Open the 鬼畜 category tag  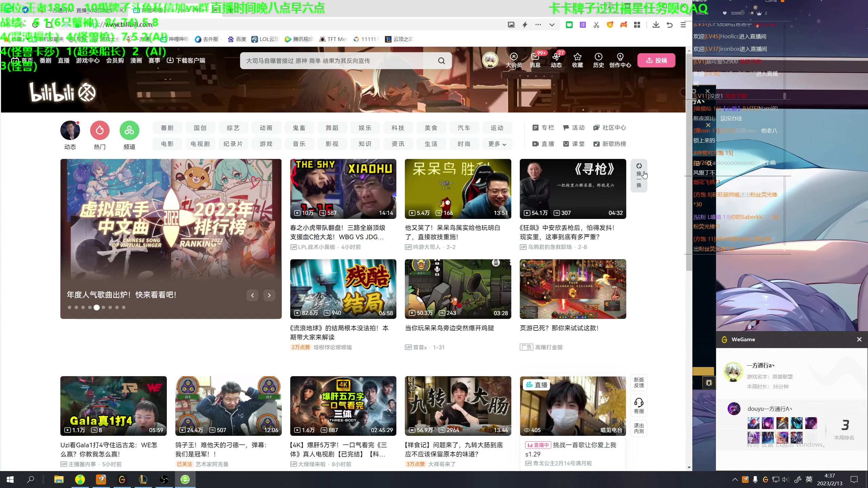299,128
